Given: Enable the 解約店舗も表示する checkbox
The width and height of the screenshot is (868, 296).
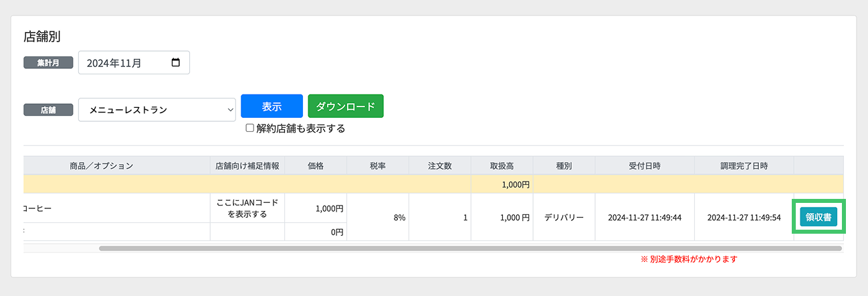Looking at the screenshot, I should (x=250, y=128).
